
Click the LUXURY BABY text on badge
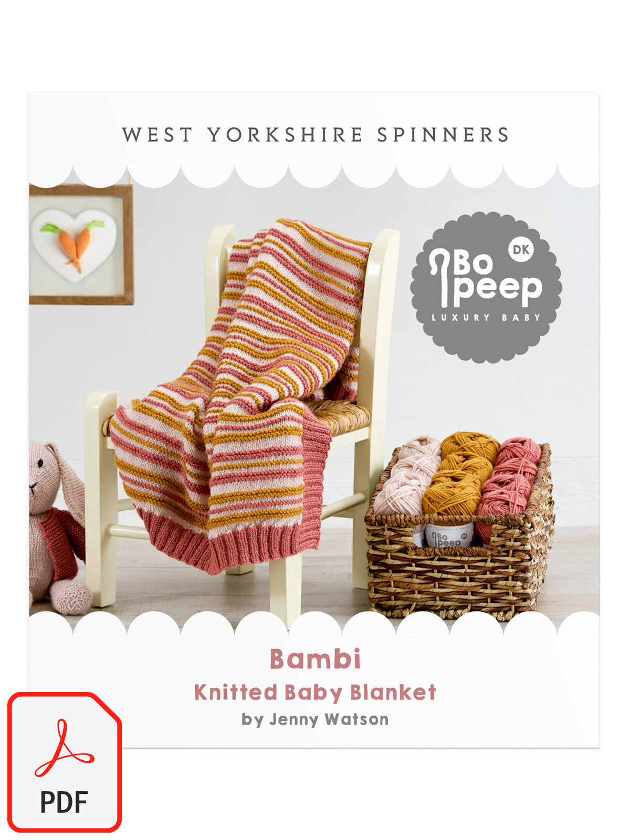point(486,317)
